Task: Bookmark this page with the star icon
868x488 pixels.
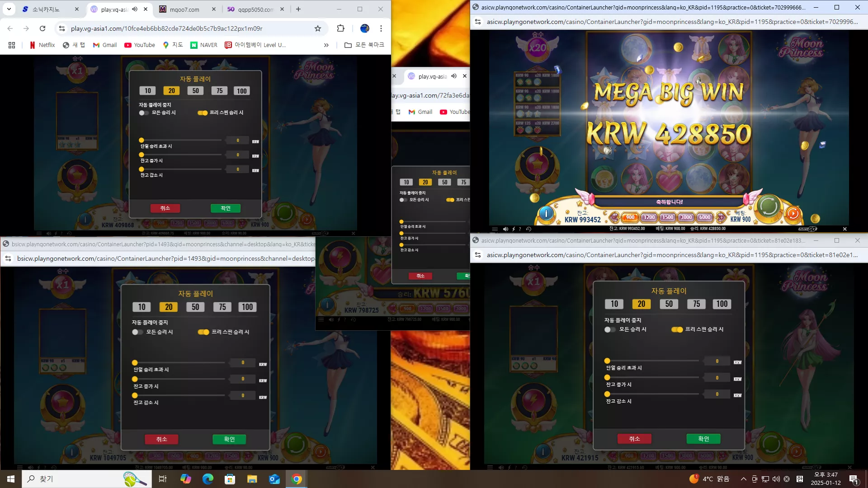Action: pos(318,28)
